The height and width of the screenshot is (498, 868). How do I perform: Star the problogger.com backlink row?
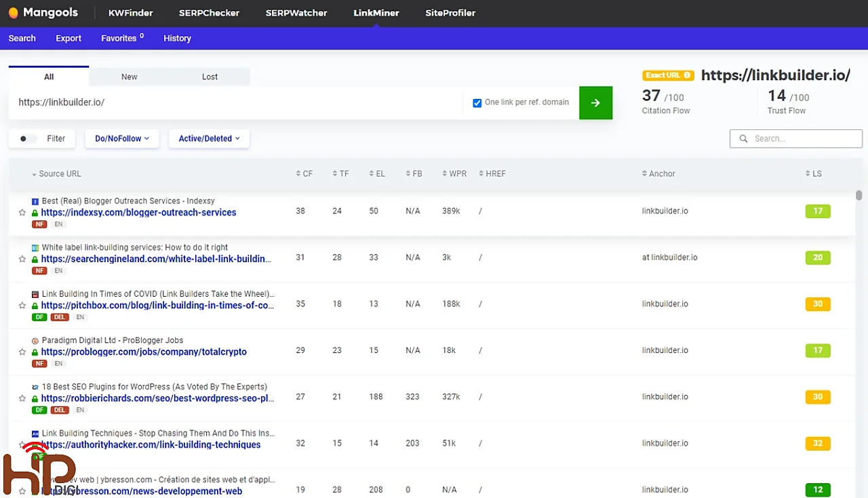(22, 352)
